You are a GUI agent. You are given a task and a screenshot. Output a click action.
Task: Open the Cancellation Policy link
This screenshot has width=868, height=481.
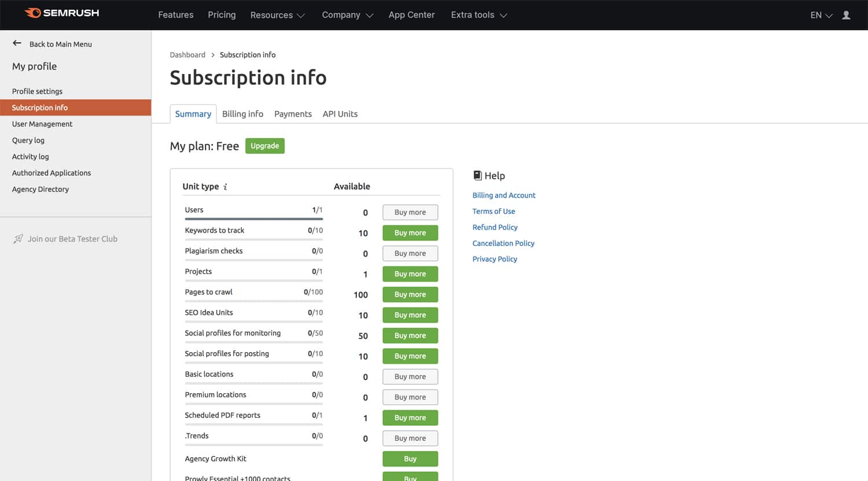pyautogui.click(x=503, y=243)
